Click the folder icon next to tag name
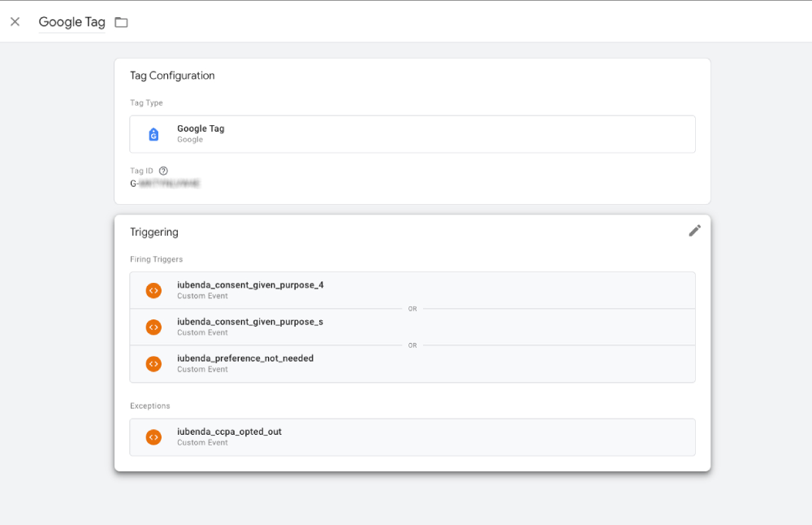 (121, 22)
